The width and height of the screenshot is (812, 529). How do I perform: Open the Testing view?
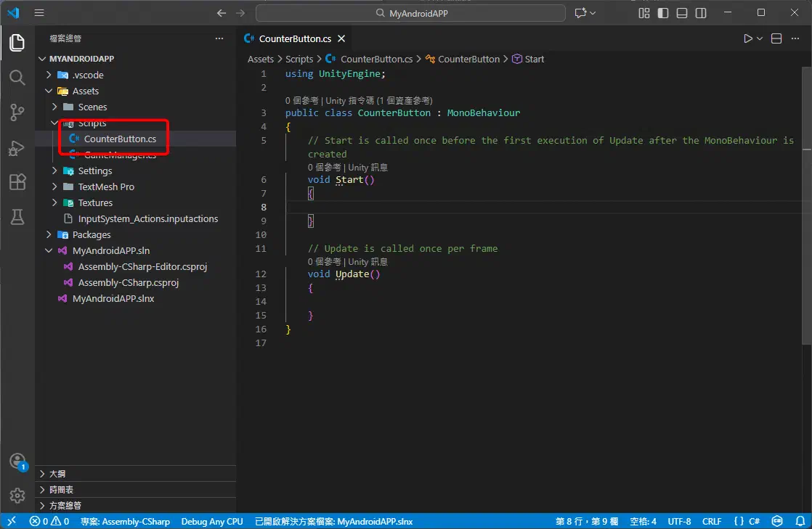pyautogui.click(x=17, y=217)
